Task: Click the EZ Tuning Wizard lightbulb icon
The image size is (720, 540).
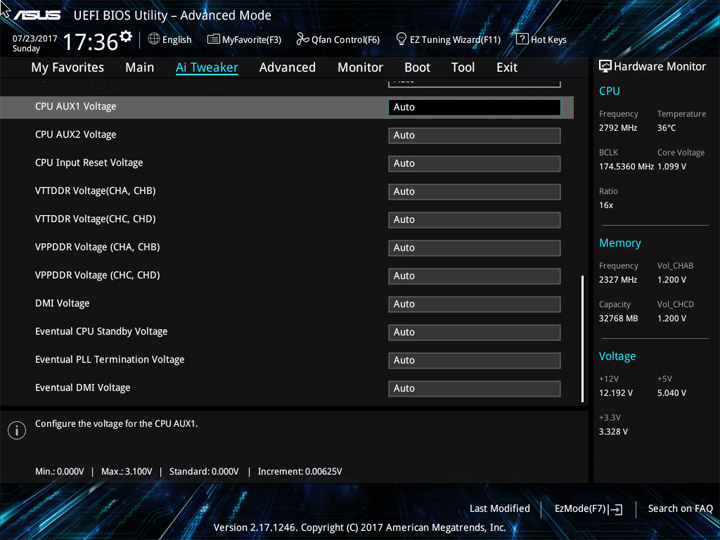Action: click(401, 39)
